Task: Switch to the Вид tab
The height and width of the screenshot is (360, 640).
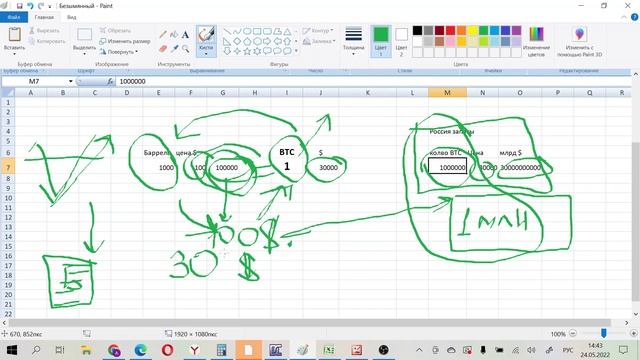Action: coord(71,17)
